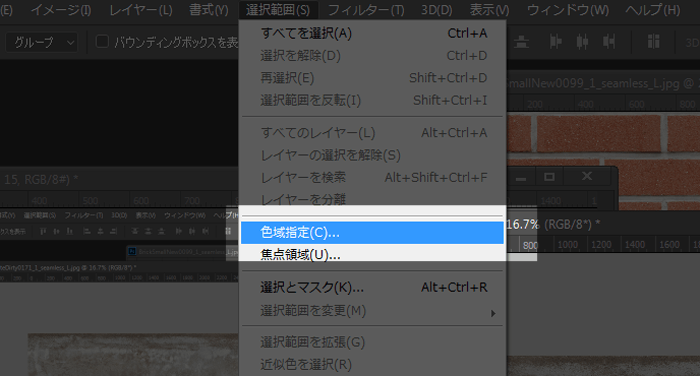Open the ヘルプ(H) menu
Screen dimensions: 700x376
653,10
